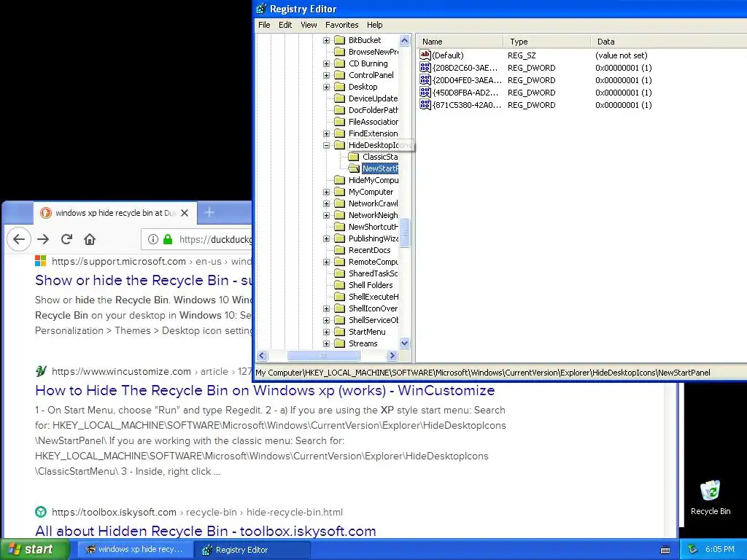
Task: Expand the Streams registry key
Action: (x=326, y=344)
